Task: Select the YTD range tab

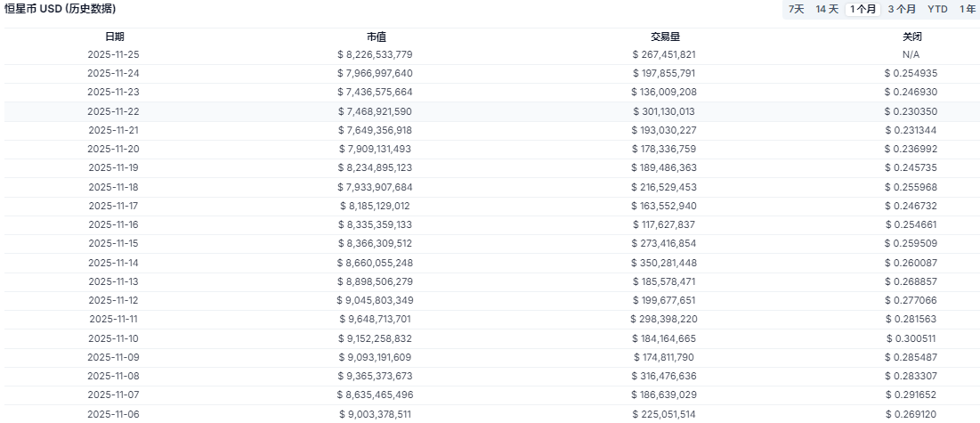Action: 937,9
